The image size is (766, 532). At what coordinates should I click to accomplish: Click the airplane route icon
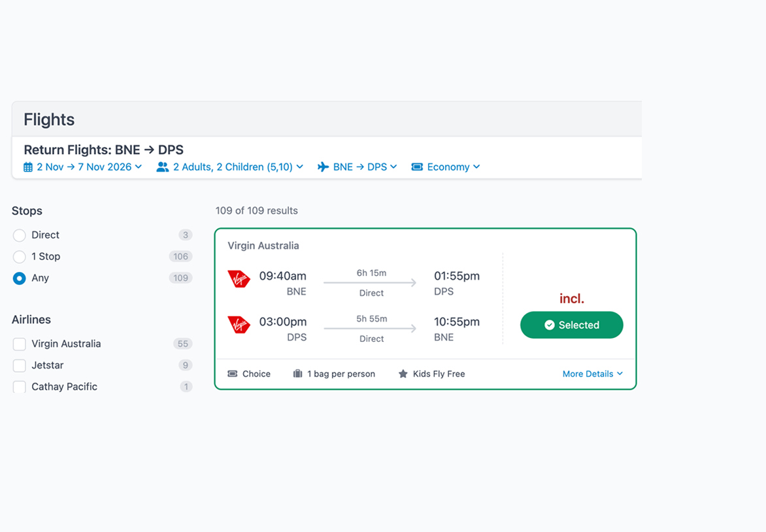323,167
